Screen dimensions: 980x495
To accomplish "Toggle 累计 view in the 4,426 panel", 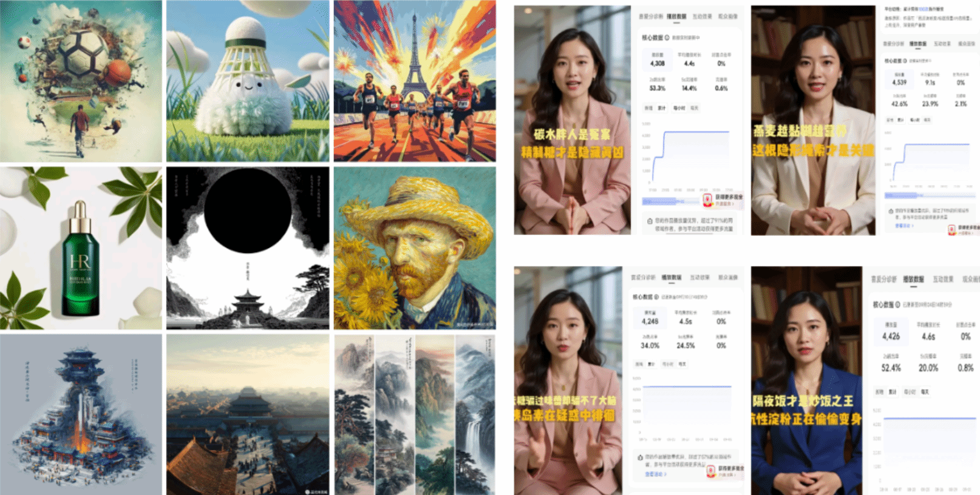I will [893, 392].
